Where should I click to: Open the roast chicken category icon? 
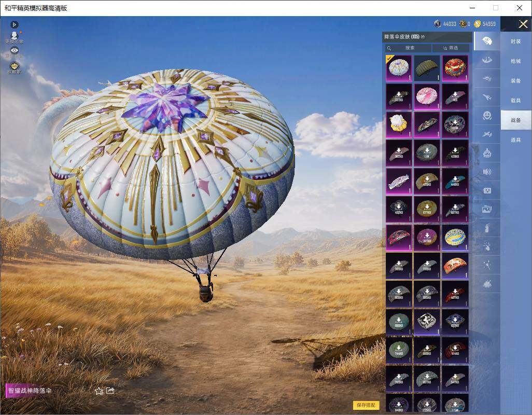(487, 284)
